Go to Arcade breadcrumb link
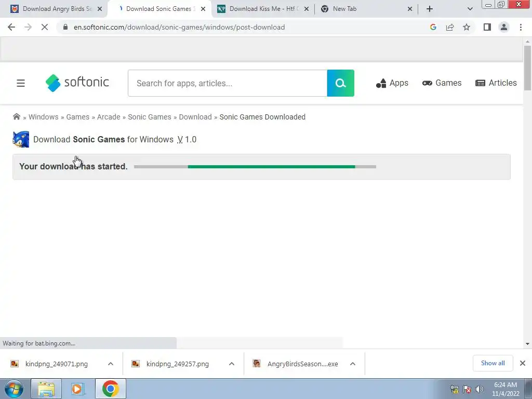Viewport: 532px width, 399px height. (109, 117)
